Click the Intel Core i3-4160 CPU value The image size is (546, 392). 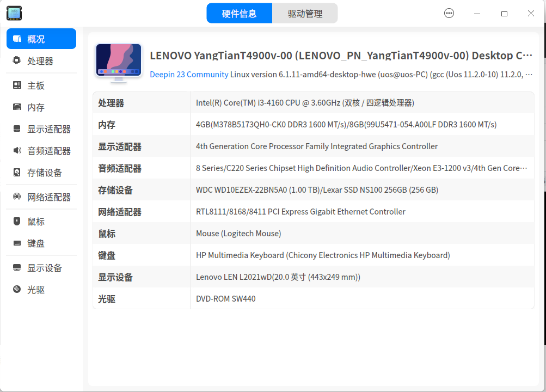pyautogui.click(x=305, y=103)
